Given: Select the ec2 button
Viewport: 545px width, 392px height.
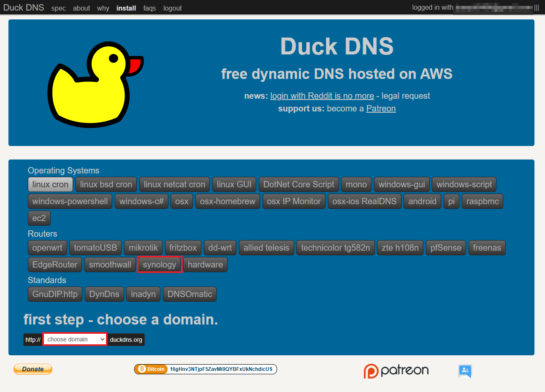Looking at the screenshot, I should (39, 218).
